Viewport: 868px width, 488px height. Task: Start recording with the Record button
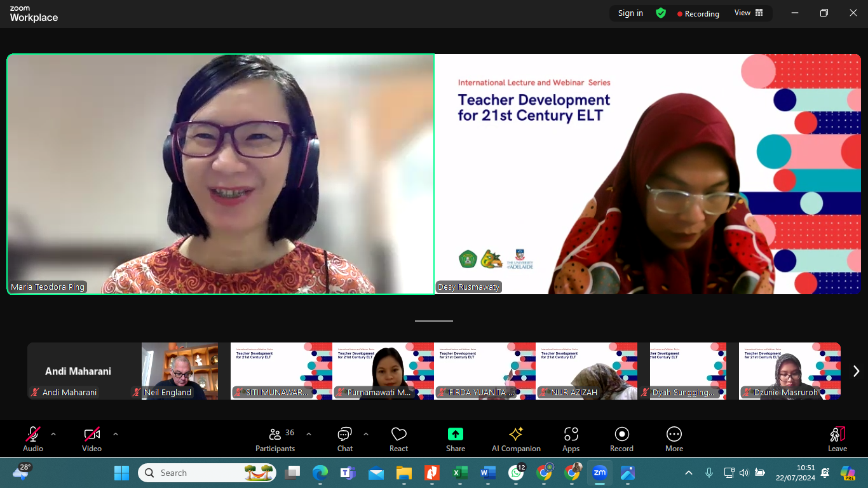(621, 439)
